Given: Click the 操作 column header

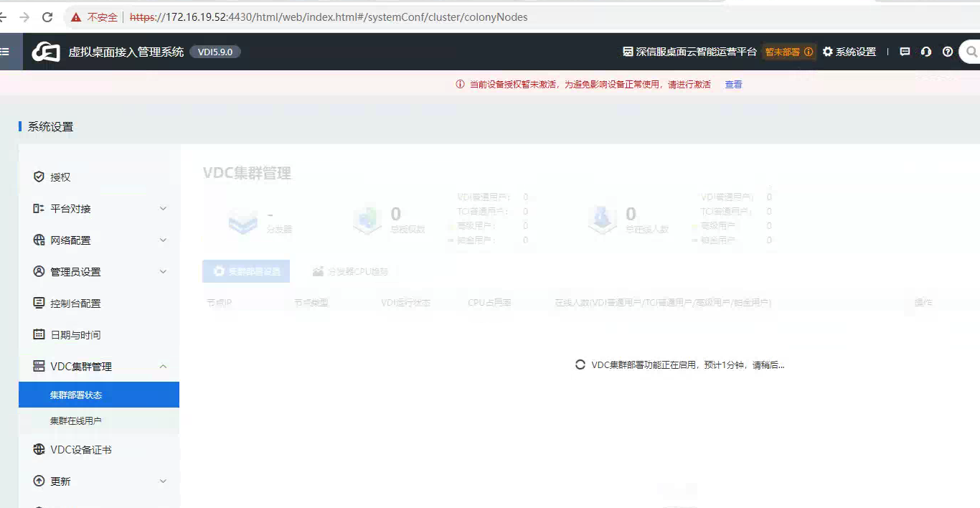Looking at the screenshot, I should click(x=923, y=303).
